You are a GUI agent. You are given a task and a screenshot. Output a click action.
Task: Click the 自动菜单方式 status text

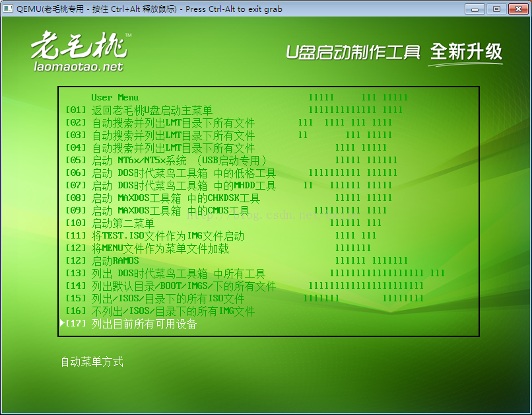(x=92, y=361)
